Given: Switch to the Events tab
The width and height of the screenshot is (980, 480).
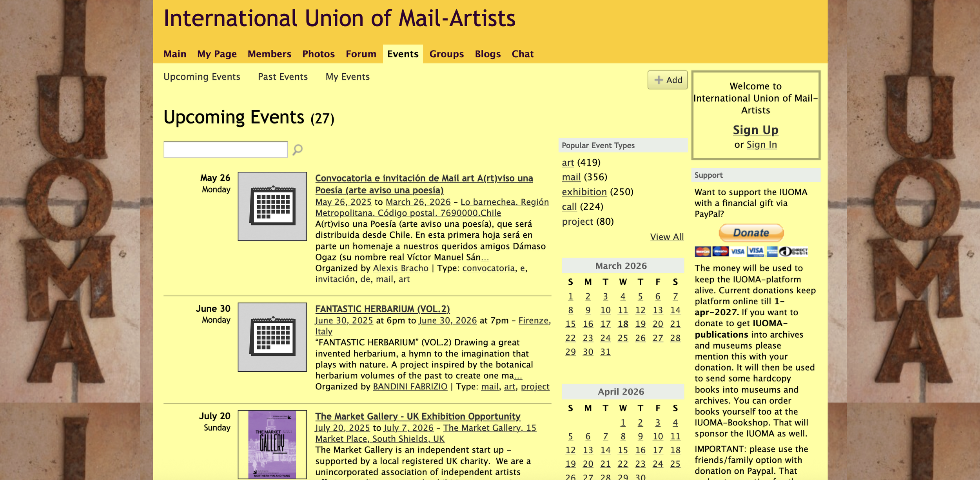Looking at the screenshot, I should [x=403, y=54].
